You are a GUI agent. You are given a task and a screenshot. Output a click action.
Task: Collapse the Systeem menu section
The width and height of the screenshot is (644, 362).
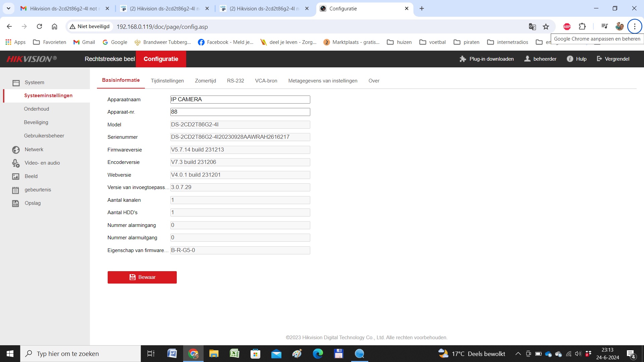coord(34,82)
